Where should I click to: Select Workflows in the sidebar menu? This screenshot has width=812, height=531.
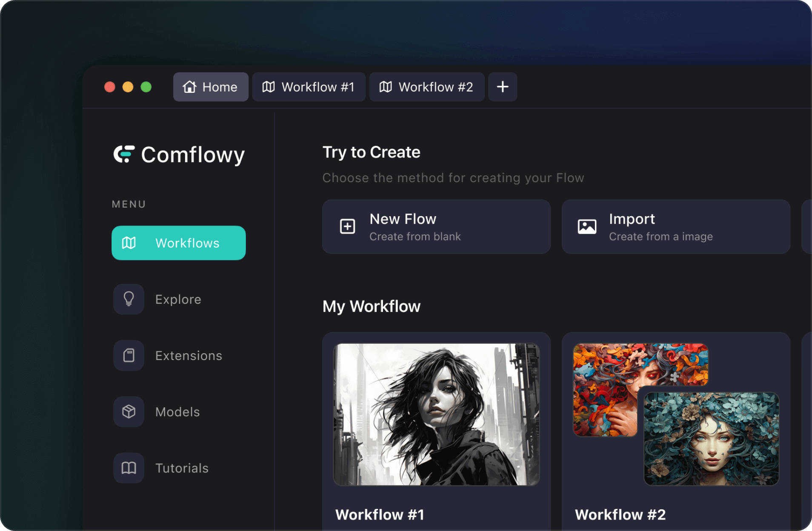click(179, 243)
